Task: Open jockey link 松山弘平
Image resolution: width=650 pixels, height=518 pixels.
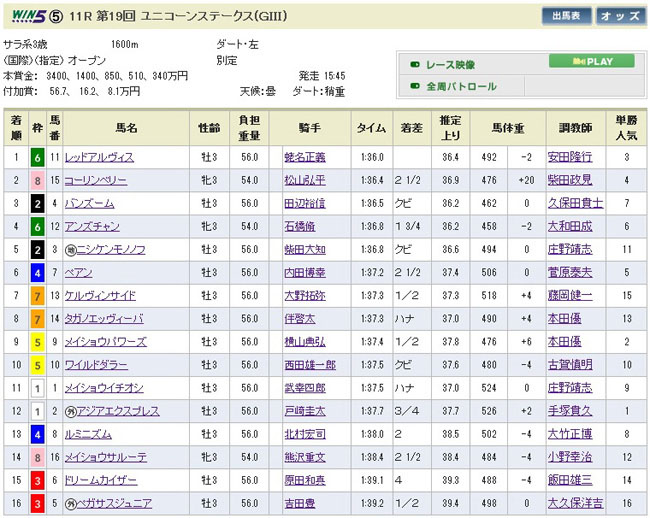Action: 304,180
